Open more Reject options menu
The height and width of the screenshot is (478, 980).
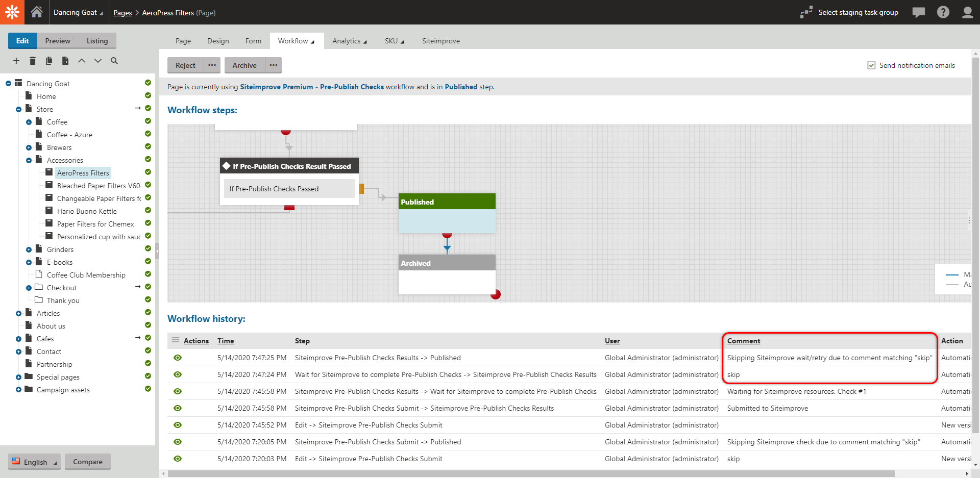click(x=212, y=65)
